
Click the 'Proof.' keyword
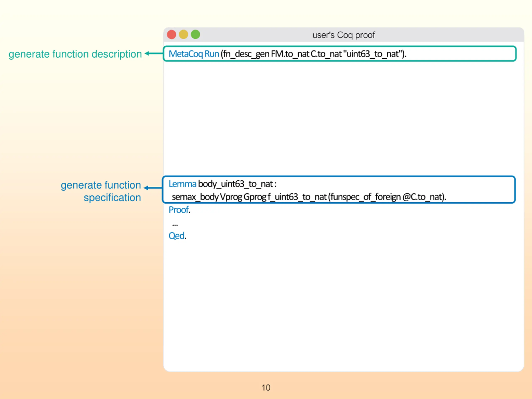coord(179,210)
